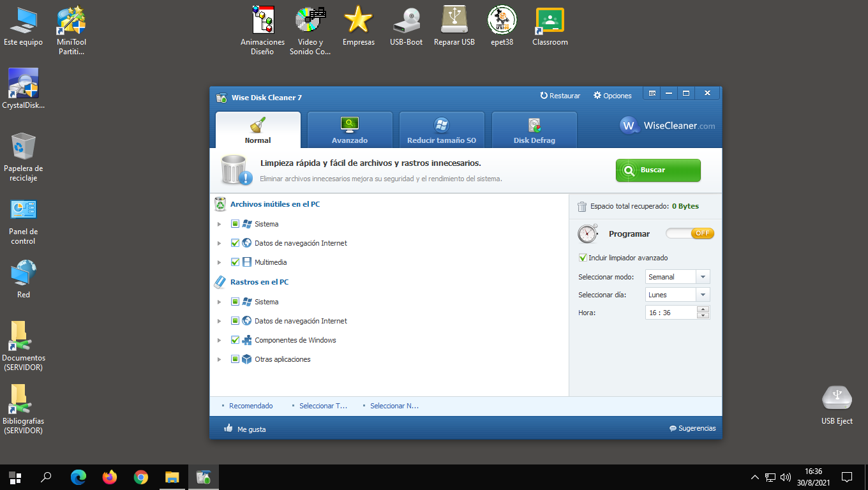Click Restaurar in Wise Disk Cleaner title bar
868x490 pixels.
click(560, 96)
